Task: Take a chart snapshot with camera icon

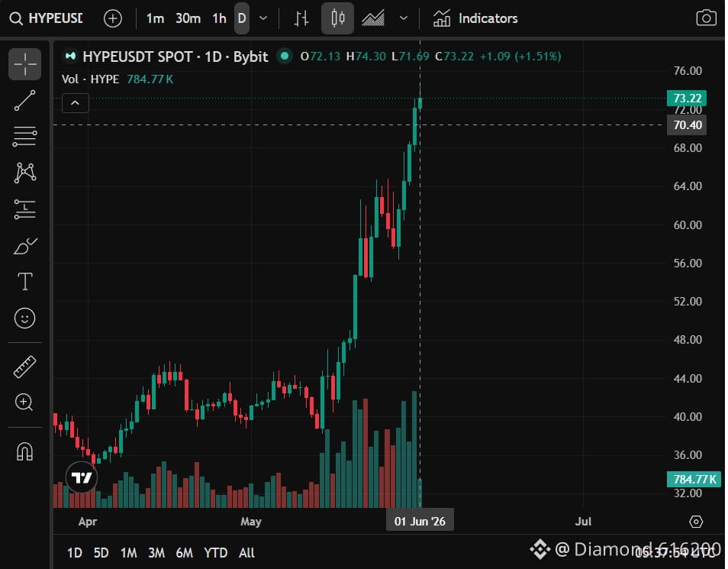Action: click(x=706, y=18)
